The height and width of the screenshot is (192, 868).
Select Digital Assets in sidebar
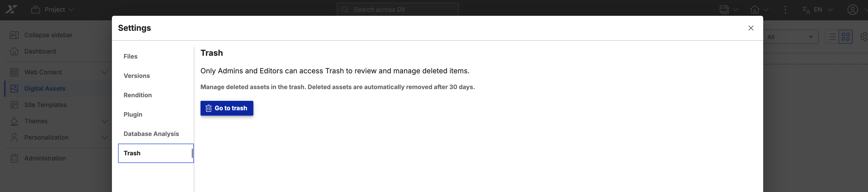point(45,88)
